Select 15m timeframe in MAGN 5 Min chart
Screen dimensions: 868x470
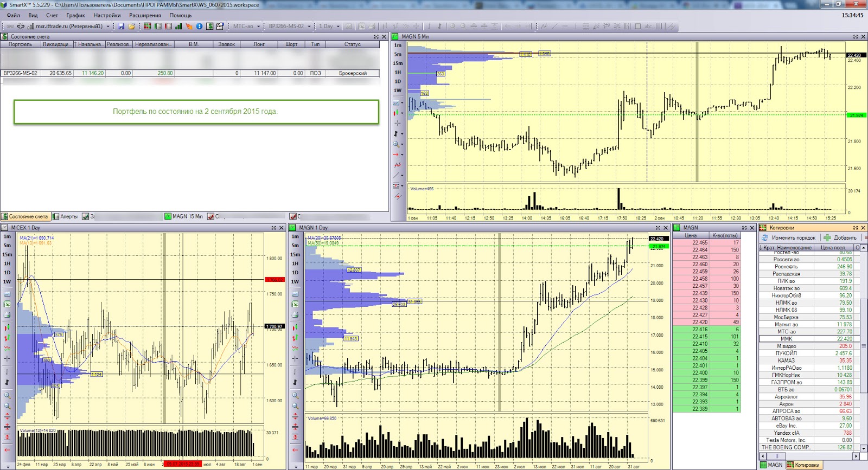[x=398, y=63]
